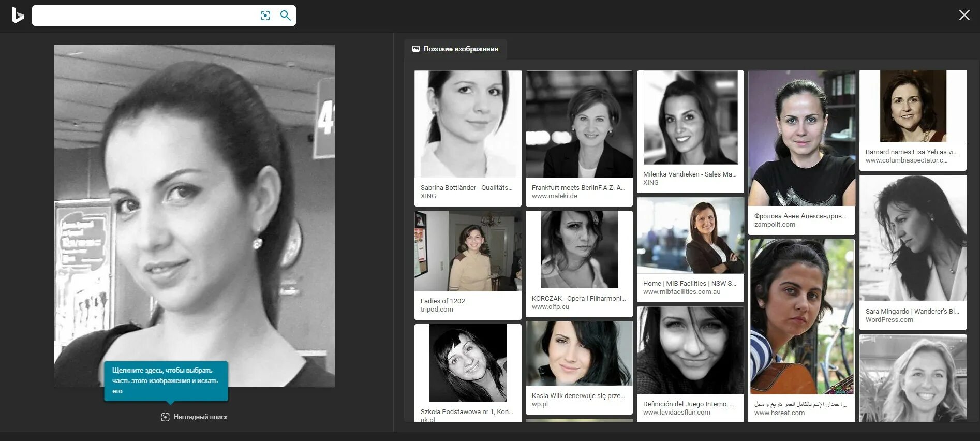This screenshot has height=441, width=980.
Task: Open the Barnard names Lisa Yeh thumbnail
Action: [x=913, y=106]
